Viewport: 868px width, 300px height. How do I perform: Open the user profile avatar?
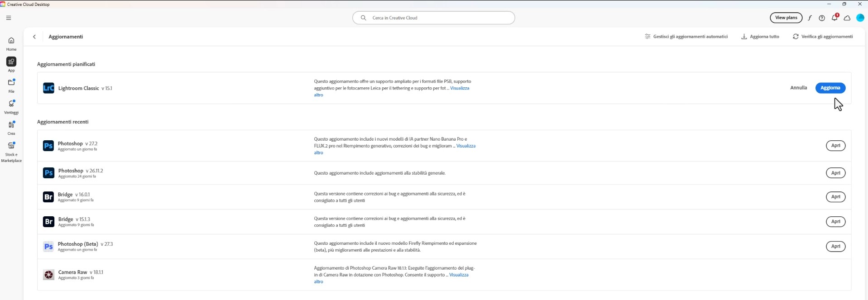pyautogui.click(x=860, y=18)
